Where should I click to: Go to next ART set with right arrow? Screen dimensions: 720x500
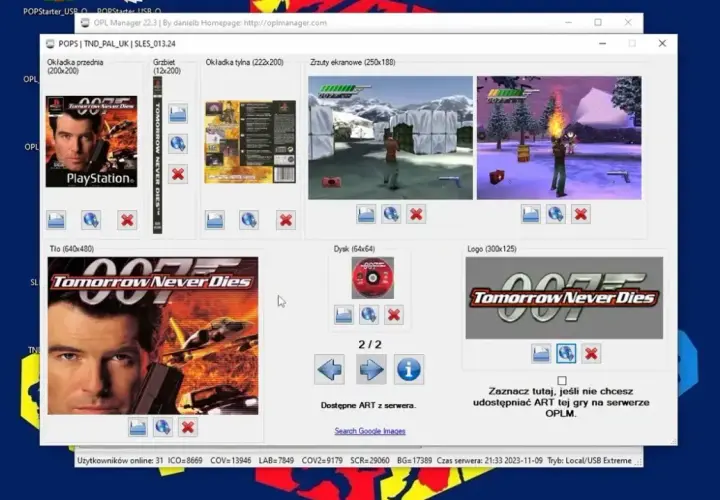pos(371,369)
